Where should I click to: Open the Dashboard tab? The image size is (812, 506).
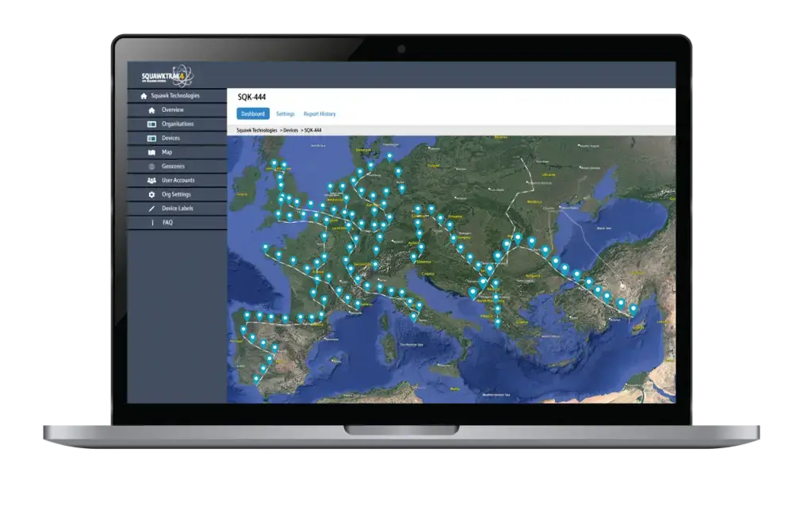pos(253,114)
